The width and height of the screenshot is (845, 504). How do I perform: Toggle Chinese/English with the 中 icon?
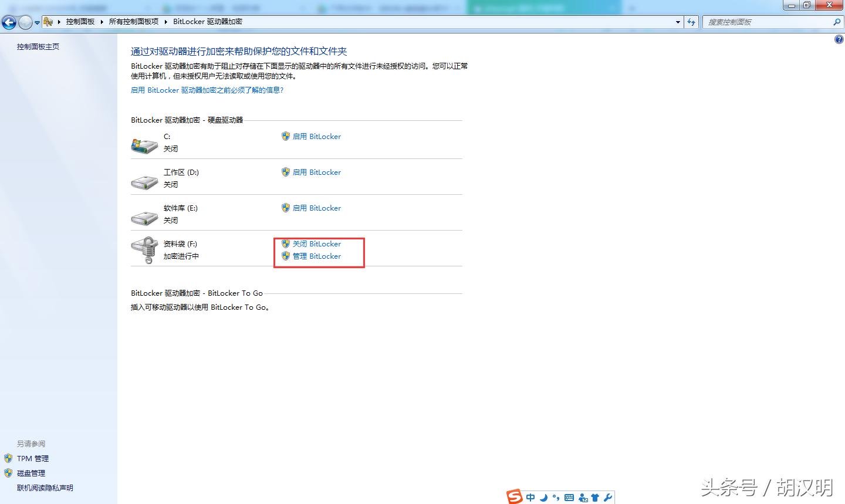pyautogui.click(x=530, y=497)
